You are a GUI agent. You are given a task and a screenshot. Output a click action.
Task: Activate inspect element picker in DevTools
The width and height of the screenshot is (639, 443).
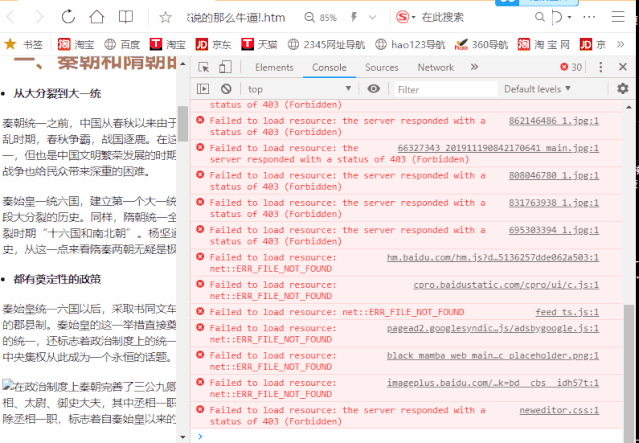click(202, 67)
